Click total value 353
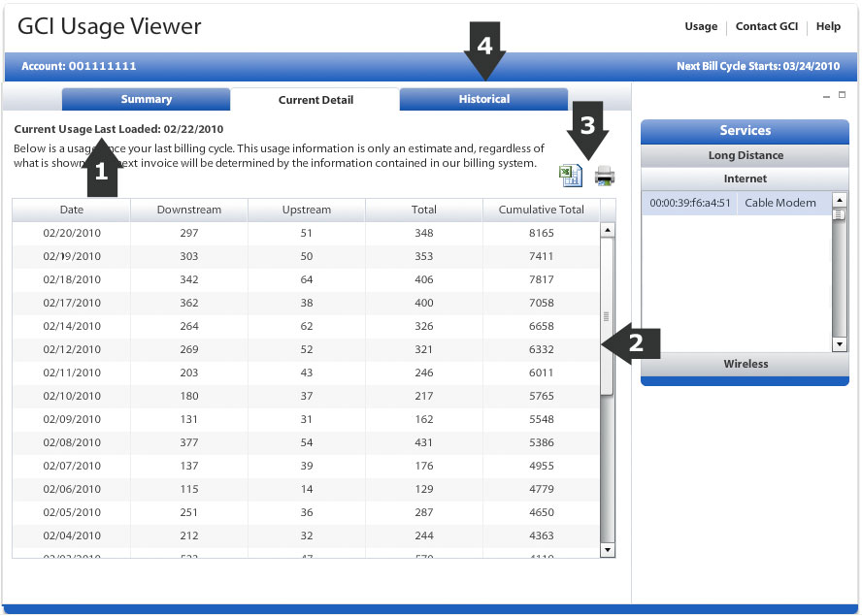This screenshot has width=862, height=616. [424, 256]
